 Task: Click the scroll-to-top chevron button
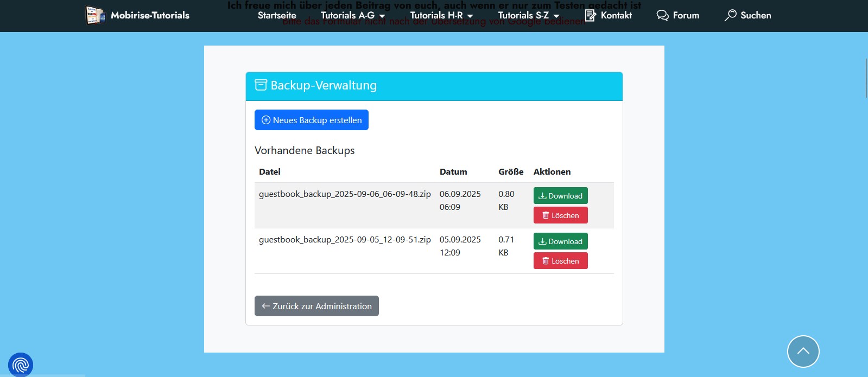click(803, 352)
